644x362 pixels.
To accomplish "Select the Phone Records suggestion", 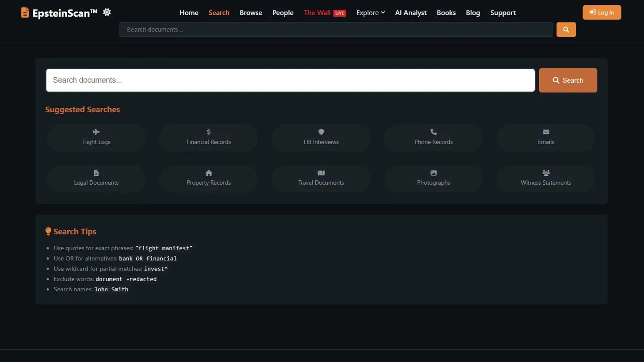I will pyautogui.click(x=433, y=138).
